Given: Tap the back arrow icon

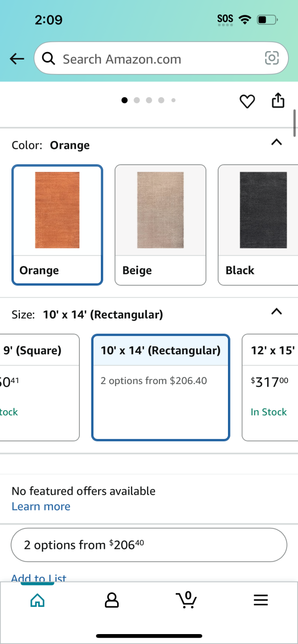Looking at the screenshot, I should click(17, 59).
